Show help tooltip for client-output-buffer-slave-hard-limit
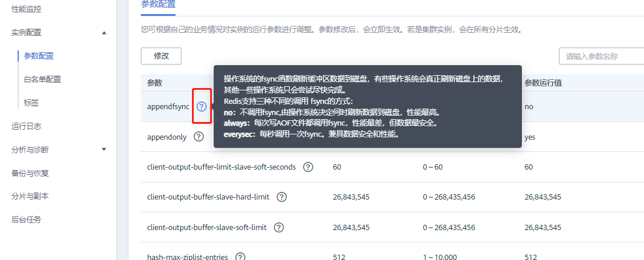The width and height of the screenshot is (644, 260). coord(281,197)
